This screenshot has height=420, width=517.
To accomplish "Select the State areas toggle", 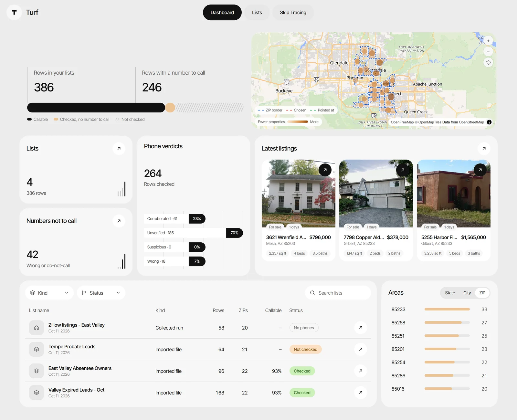I will tap(450, 293).
